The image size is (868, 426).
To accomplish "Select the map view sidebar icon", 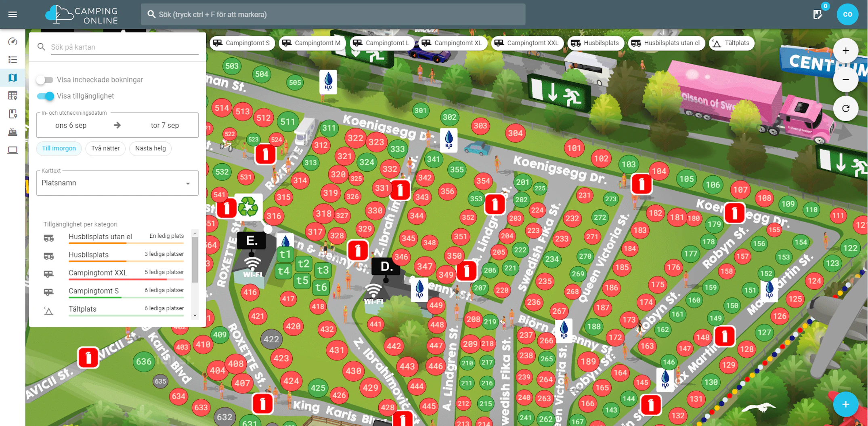I will [x=13, y=78].
